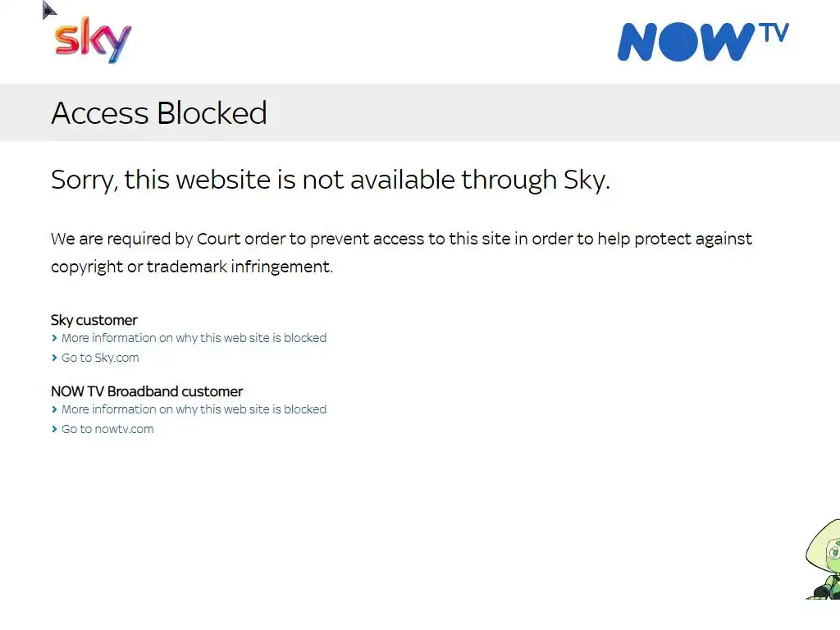Viewport: 840px width, 630px height.
Task: Click the grey Access Blocked banner background
Action: [536, 112]
